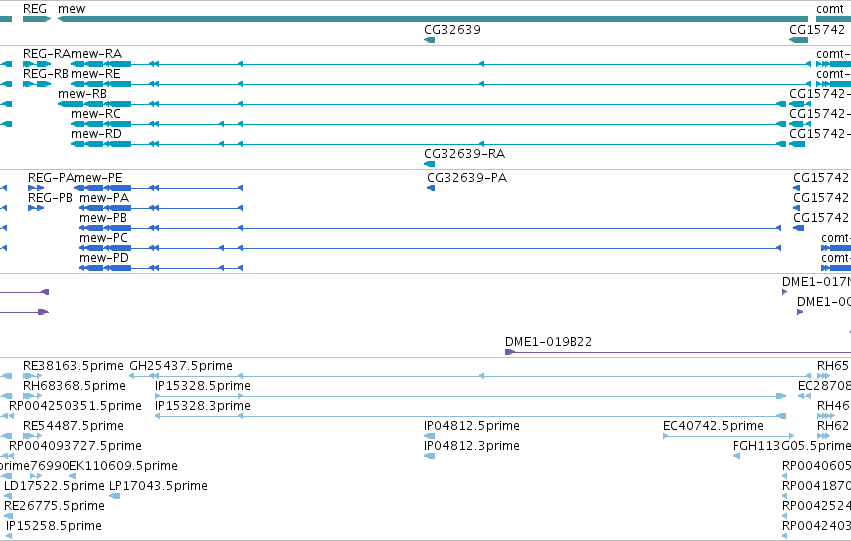The image size is (851, 541).
Task: Click the mew-RB transcript label
Action: [x=82, y=94]
